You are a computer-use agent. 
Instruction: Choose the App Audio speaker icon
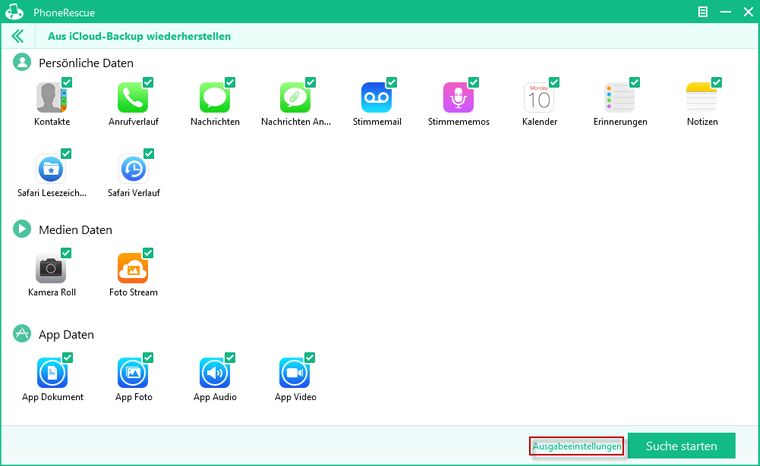[x=215, y=373]
